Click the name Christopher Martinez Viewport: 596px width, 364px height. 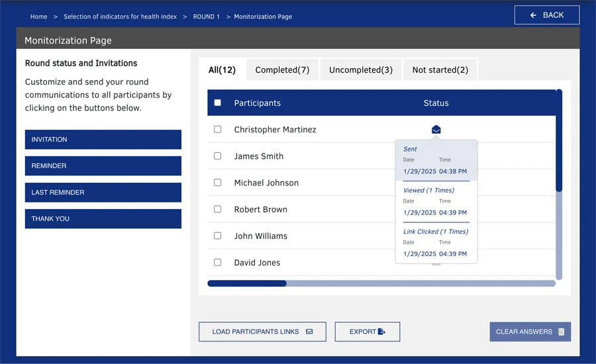tap(275, 130)
